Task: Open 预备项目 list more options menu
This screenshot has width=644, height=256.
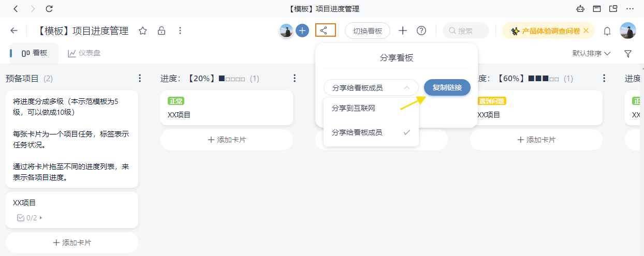Action: (x=139, y=79)
